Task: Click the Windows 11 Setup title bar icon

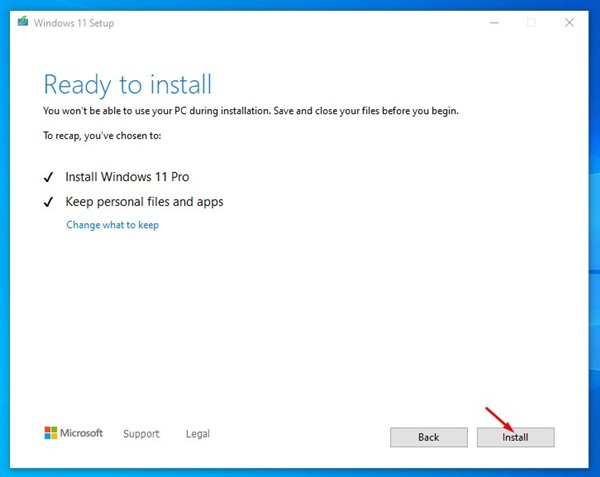Action: point(23,21)
